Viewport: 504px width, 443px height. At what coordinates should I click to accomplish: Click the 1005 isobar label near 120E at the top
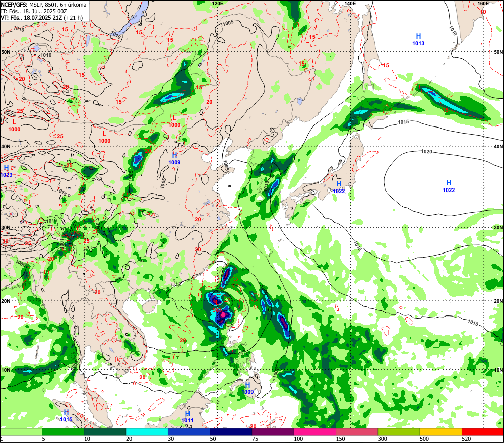pyautogui.click(x=228, y=23)
